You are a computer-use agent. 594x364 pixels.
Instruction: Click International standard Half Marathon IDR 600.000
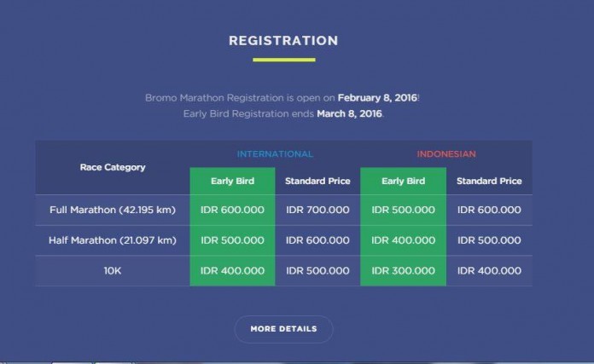pyautogui.click(x=317, y=240)
